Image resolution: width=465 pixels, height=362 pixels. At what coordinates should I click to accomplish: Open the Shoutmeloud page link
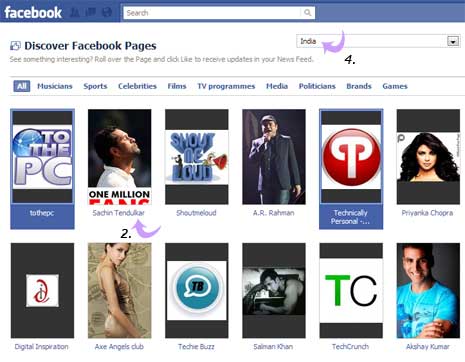pyautogui.click(x=196, y=213)
